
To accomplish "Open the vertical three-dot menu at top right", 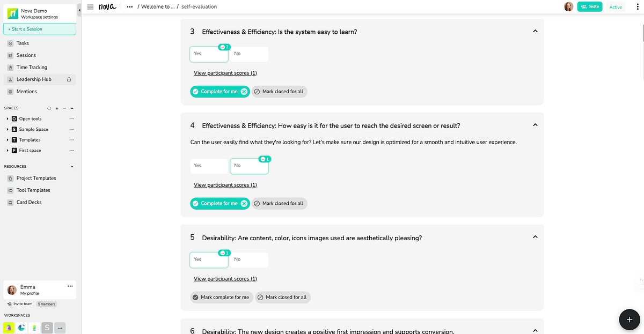I will [636, 7].
